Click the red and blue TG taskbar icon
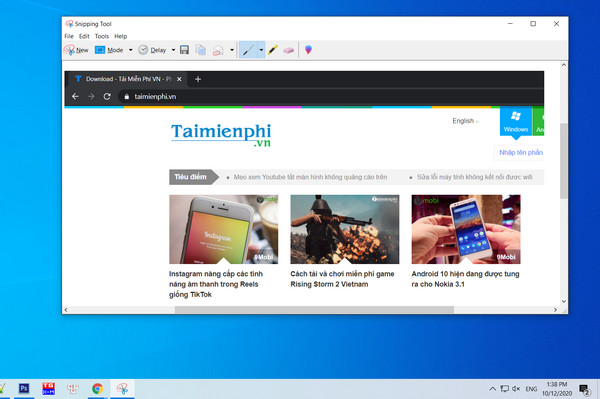The height and width of the screenshot is (399, 600). 48,389
